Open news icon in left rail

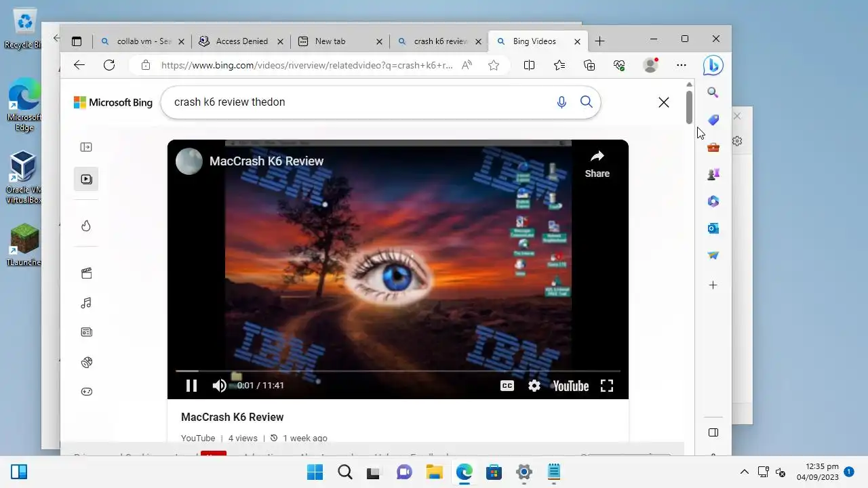(x=86, y=332)
